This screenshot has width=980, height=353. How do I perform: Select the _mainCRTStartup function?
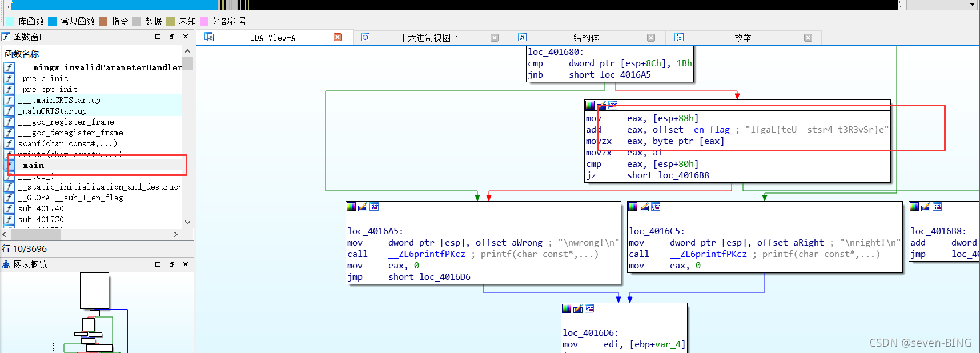(93, 111)
